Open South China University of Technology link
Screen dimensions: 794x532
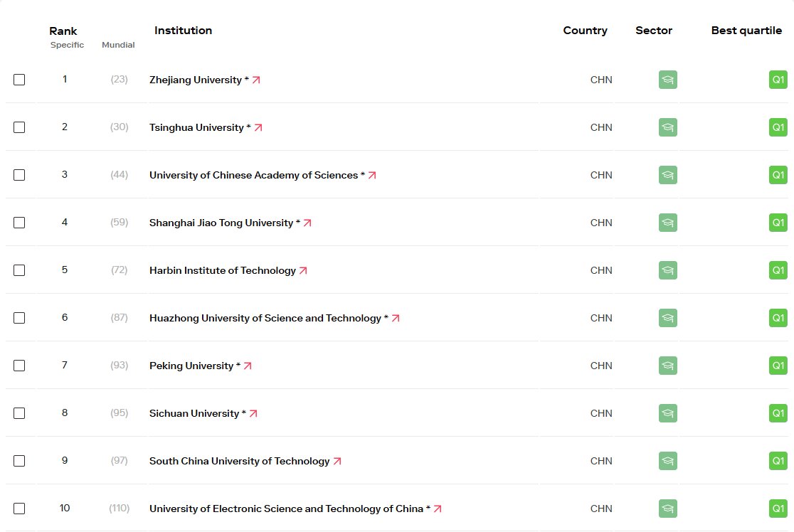(x=240, y=461)
